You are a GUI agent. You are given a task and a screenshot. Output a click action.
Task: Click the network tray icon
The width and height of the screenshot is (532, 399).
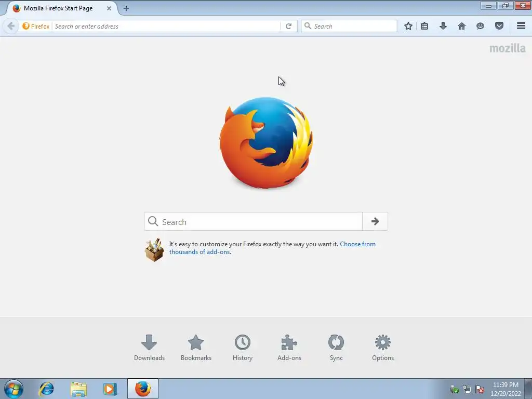point(467,389)
